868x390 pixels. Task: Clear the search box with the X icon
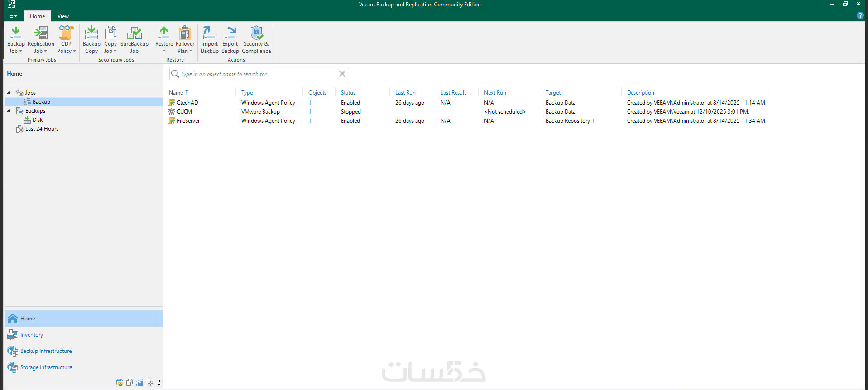pyautogui.click(x=342, y=74)
